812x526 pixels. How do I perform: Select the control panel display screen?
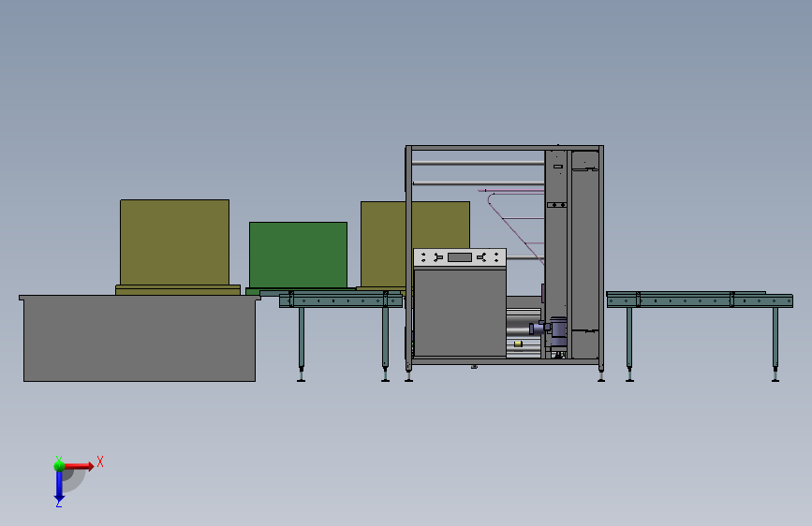459,257
